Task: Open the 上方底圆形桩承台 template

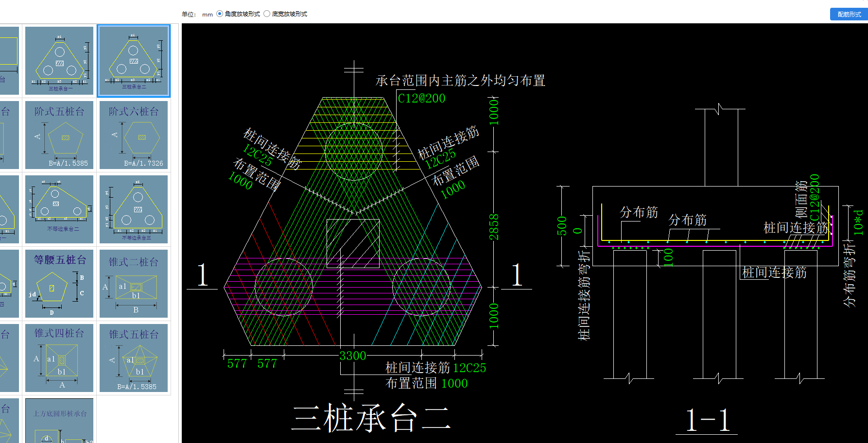Action: coord(59,421)
